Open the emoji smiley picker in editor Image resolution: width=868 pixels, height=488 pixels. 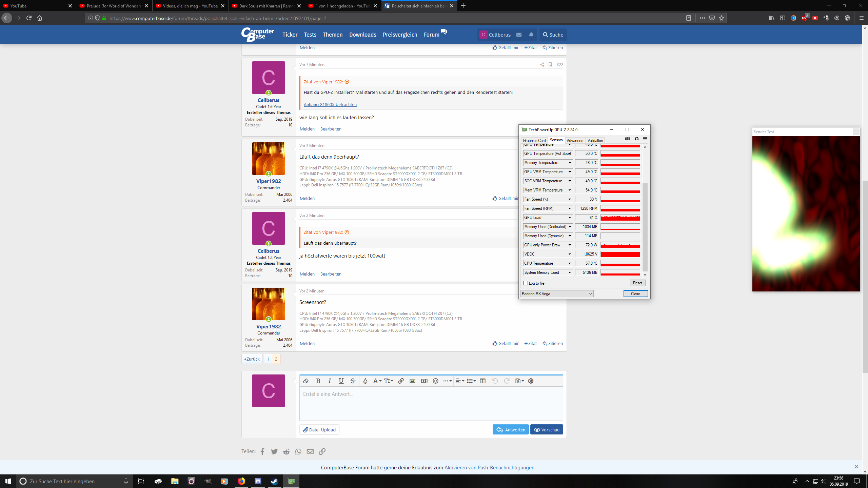click(x=436, y=381)
